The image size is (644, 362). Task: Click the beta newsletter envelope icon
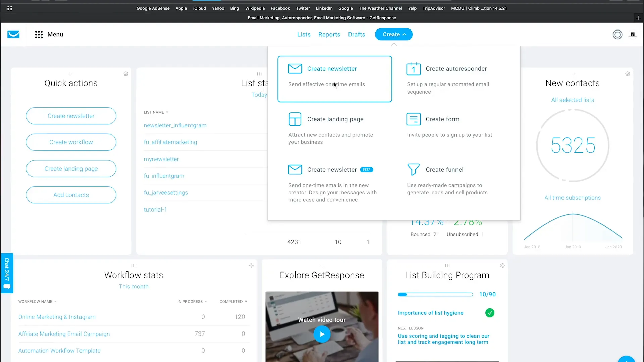(295, 170)
